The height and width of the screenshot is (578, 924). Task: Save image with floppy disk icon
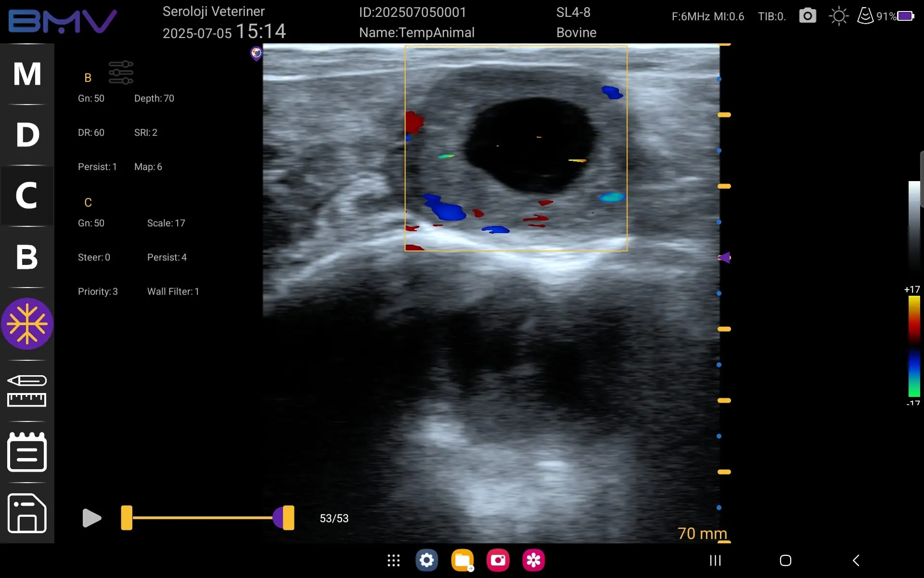pyautogui.click(x=27, y=513)
